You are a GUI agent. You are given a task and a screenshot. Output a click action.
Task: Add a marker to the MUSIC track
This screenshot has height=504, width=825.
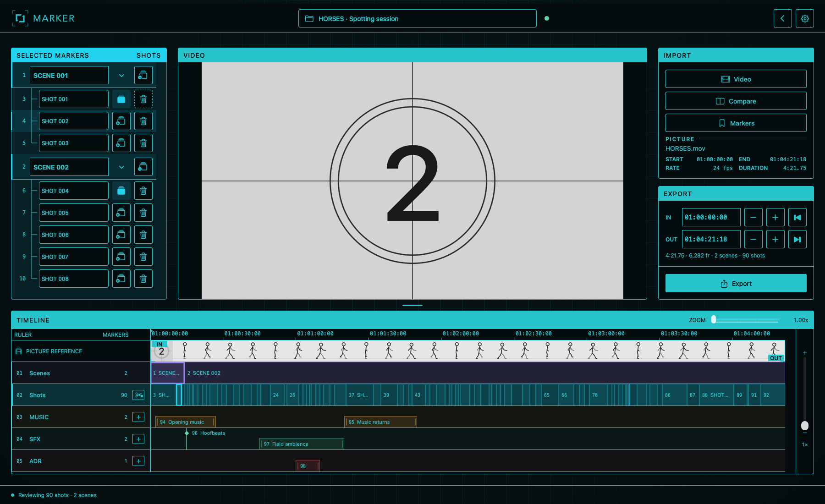coord(138,417)
